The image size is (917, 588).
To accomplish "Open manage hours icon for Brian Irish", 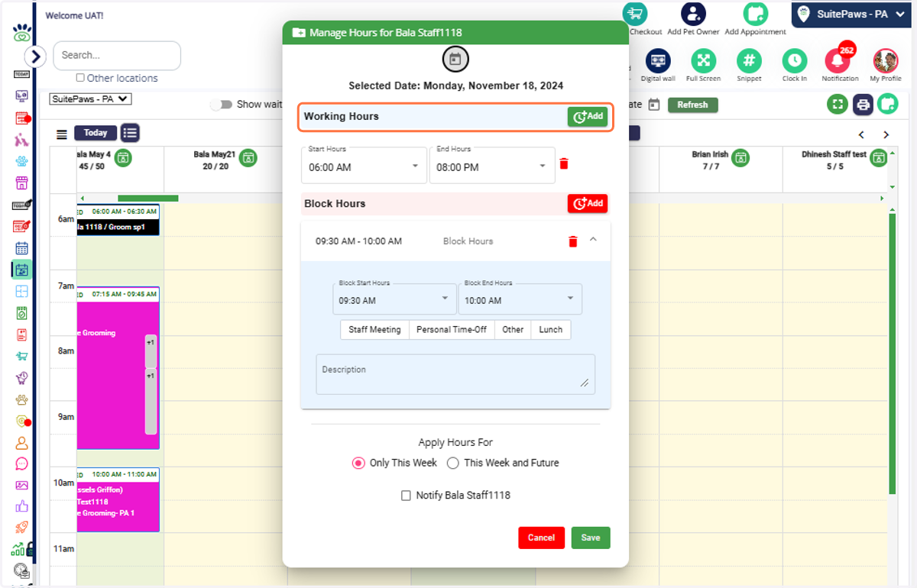I will coord(739,158).
